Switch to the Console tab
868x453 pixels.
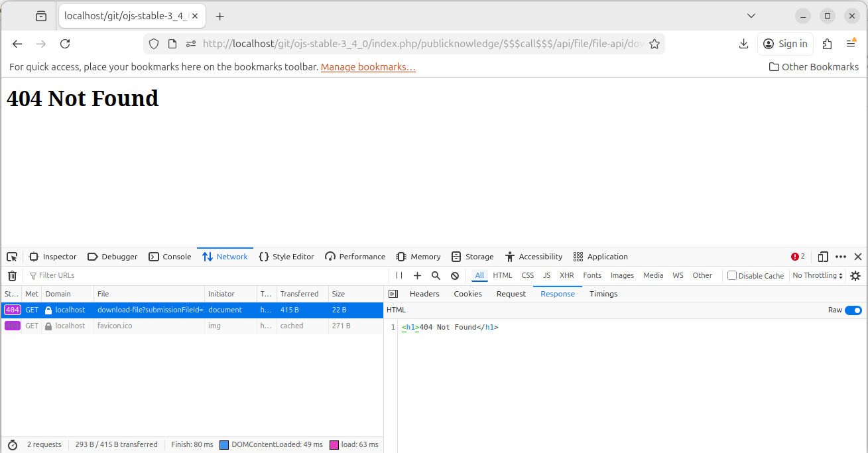170,257
